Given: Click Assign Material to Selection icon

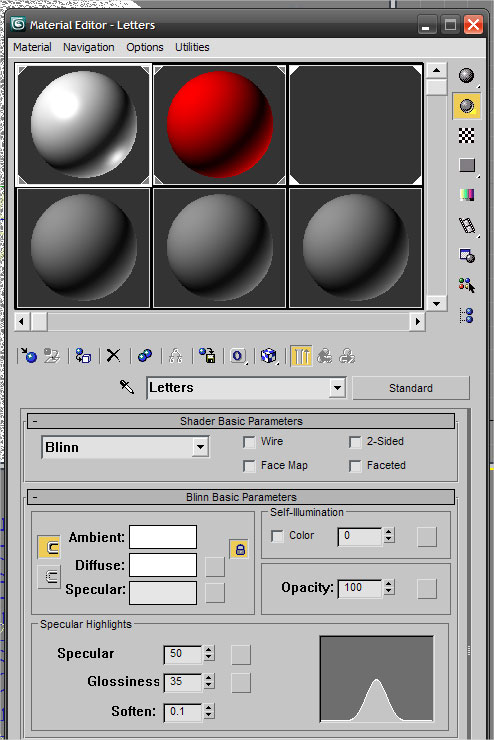Looking at the screenshot, I should click(x=83, y=356).
